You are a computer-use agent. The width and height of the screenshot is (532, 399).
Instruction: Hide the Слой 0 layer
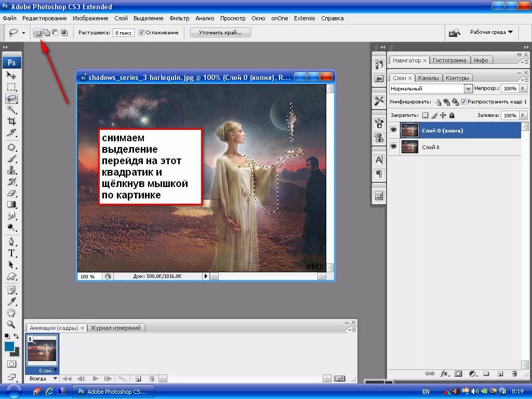point(394,147)
